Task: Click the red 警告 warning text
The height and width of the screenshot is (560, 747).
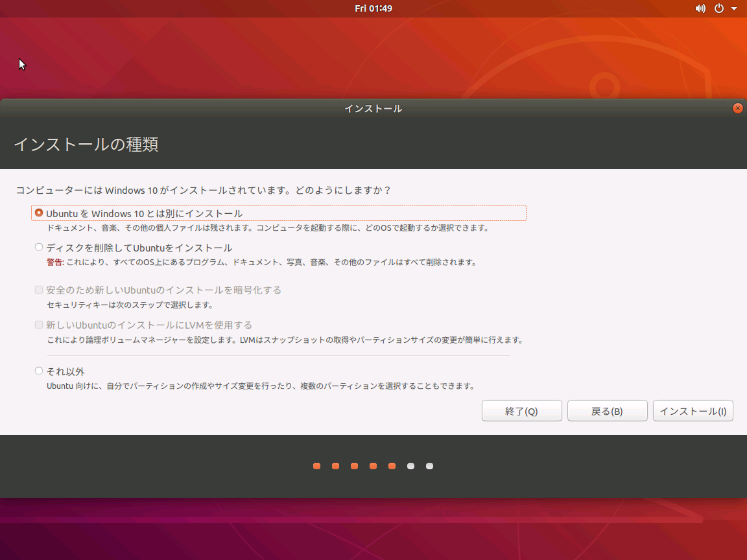Action: tap(55, 262)
